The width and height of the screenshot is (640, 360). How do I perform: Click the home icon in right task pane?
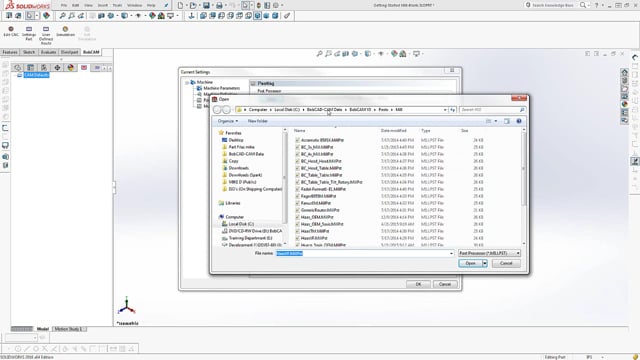[x=624, y=72]
